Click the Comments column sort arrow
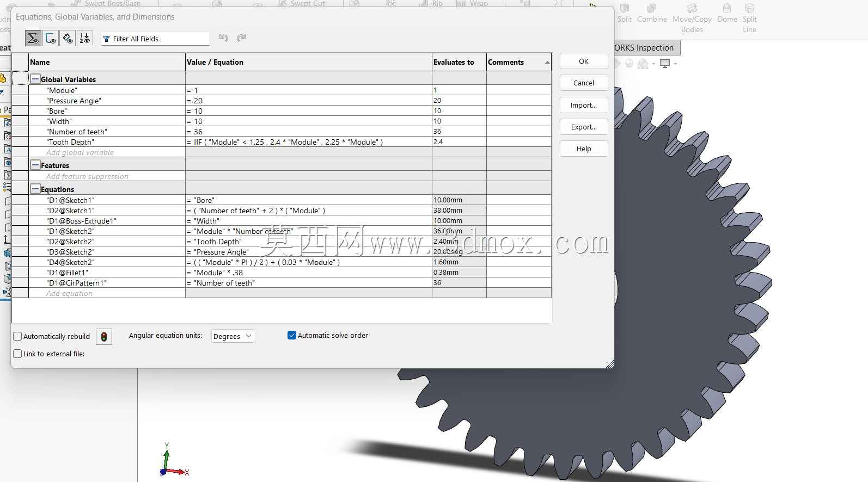This screenshot has height=482, width=868. coord(547,63)
